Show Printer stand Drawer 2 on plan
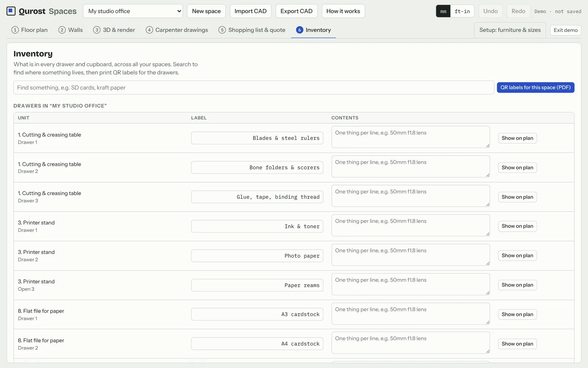 [517, 255]
